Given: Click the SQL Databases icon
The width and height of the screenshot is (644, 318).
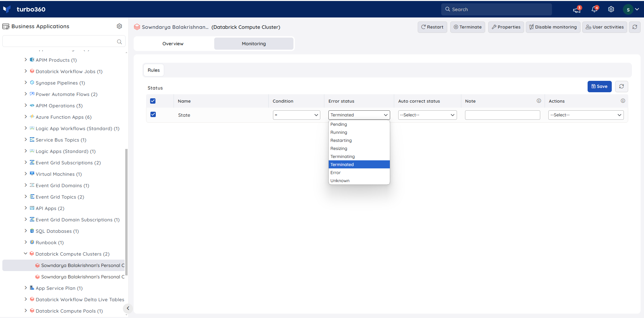Looking at the screenshot, I should (32, 231).
